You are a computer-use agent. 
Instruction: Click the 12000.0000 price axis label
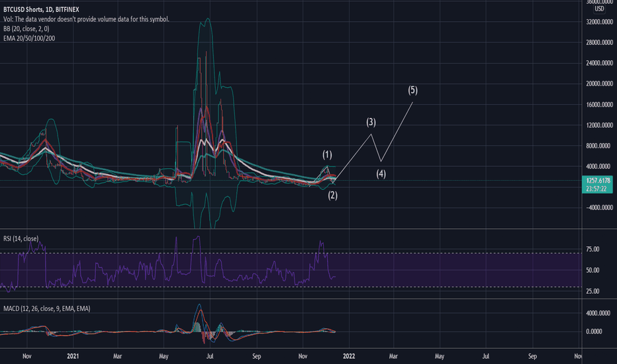tap(599, 125)
